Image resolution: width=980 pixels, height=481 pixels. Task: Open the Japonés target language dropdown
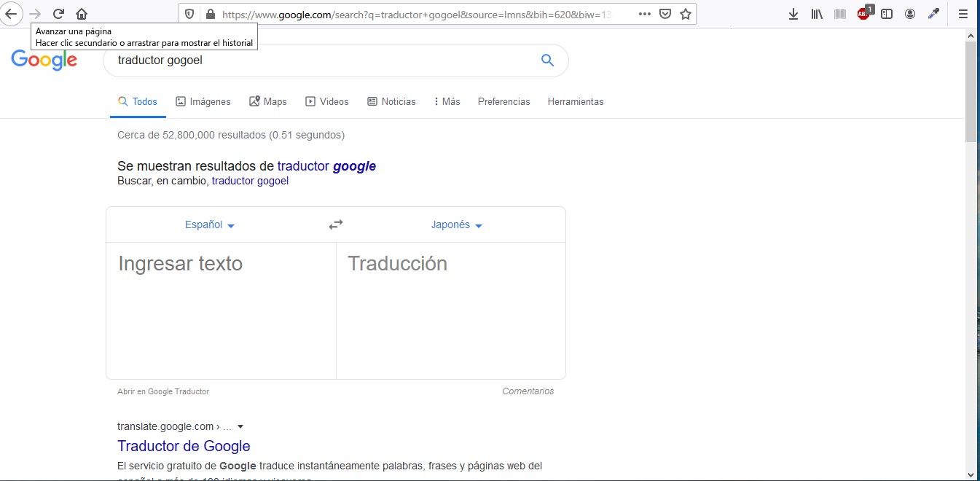coord(457,225)
